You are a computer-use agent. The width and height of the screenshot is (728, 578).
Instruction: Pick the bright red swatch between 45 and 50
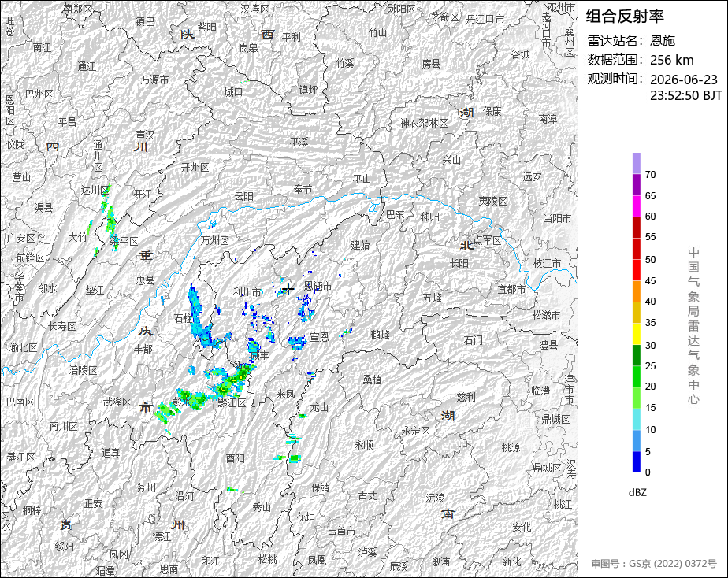(x=637, y=269)
